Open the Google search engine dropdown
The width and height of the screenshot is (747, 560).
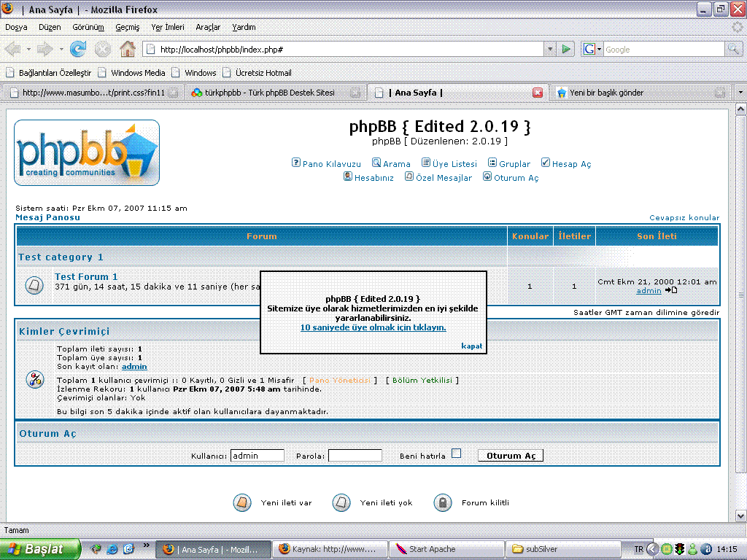tap(599, 49)
